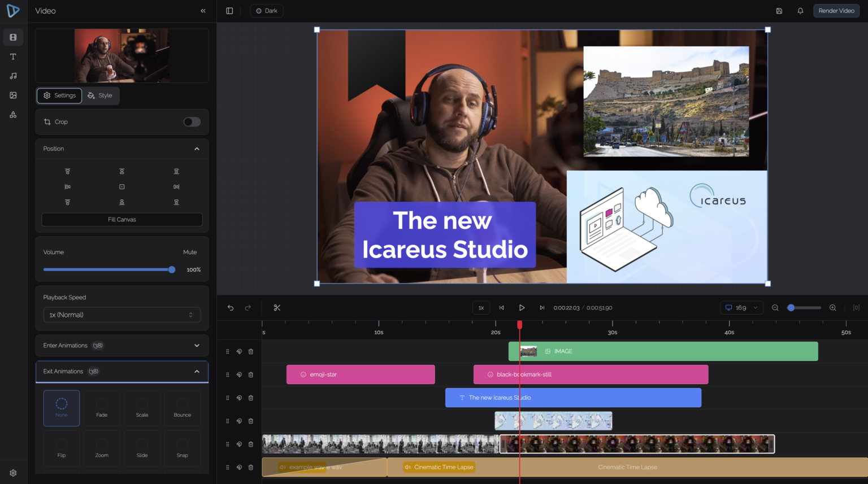
Task: Choose the Scale exit animation
Action: [x=142, y=408]
